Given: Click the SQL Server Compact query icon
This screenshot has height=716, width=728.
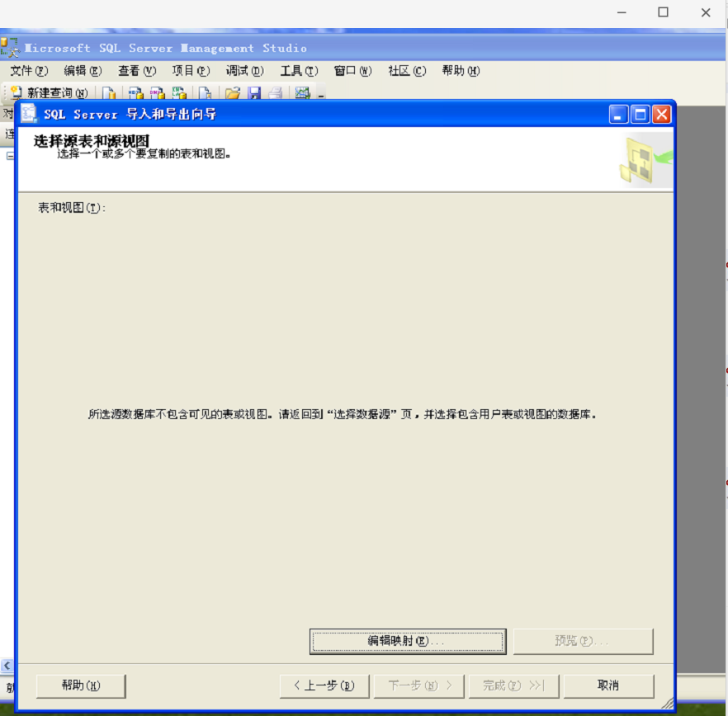Looking at the screenshot, I should click(x=206, y=93).
